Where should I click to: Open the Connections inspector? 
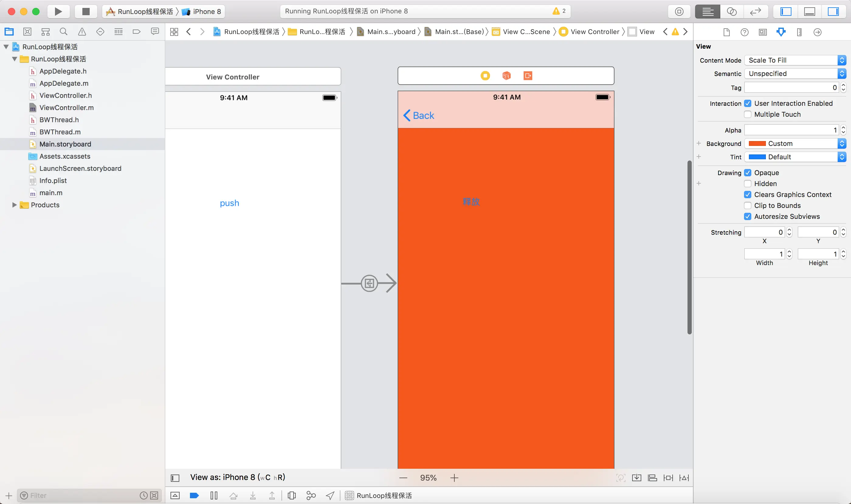pos(817,32)
